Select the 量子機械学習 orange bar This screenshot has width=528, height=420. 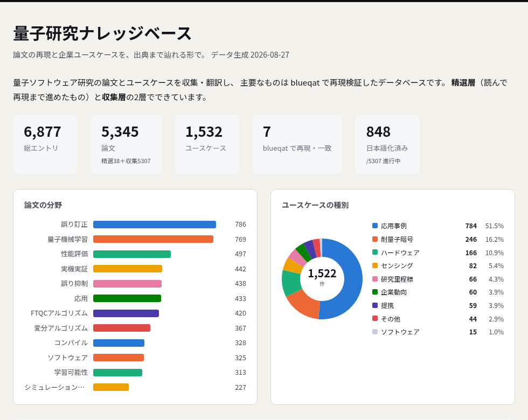click(153, 239)
